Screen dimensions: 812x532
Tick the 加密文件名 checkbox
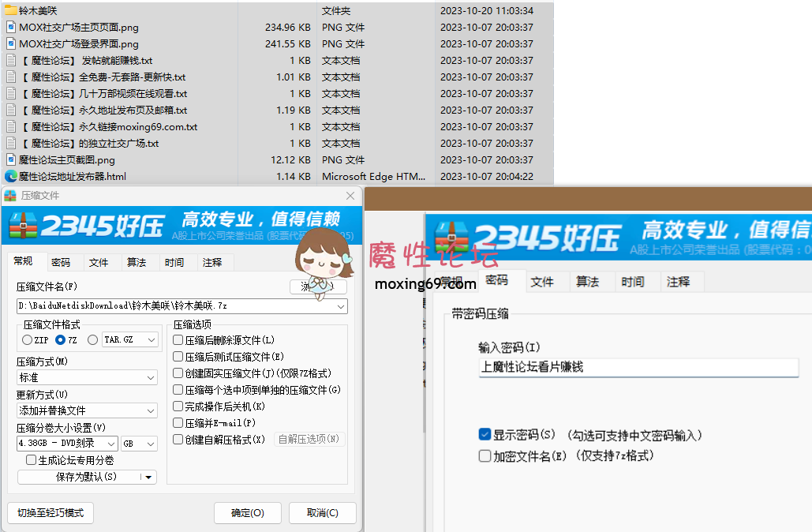[485, 455]
